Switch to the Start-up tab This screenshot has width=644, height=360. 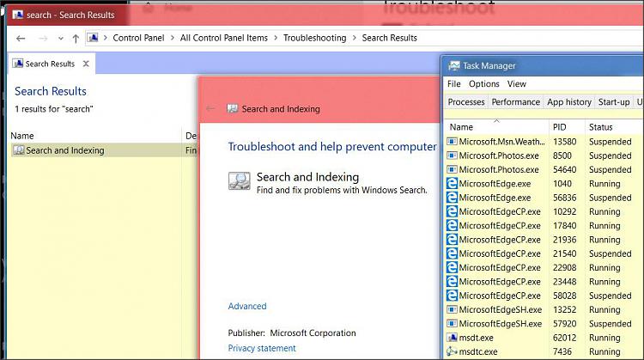coord(614,102)
